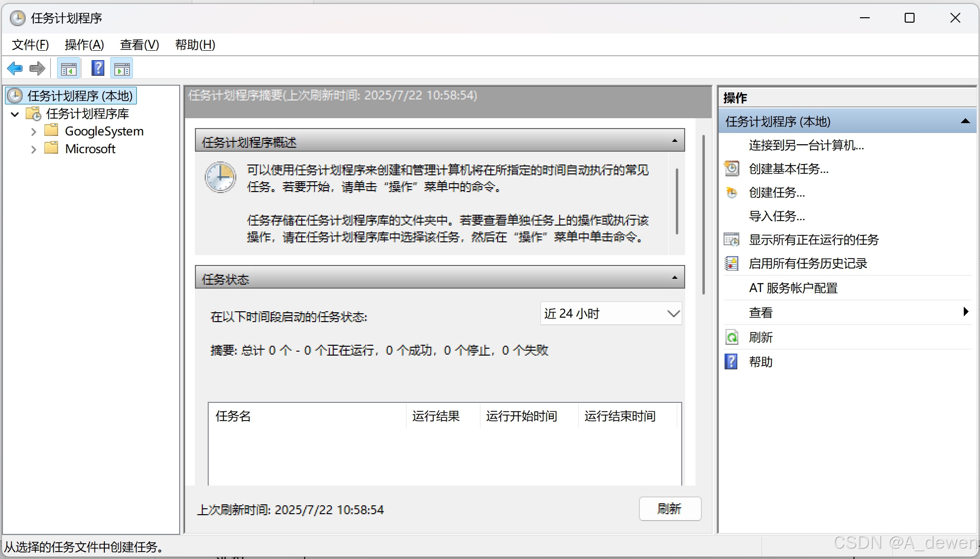Open the 操作(A) menu
Screen dimensions: 980x559
point(84,45)
